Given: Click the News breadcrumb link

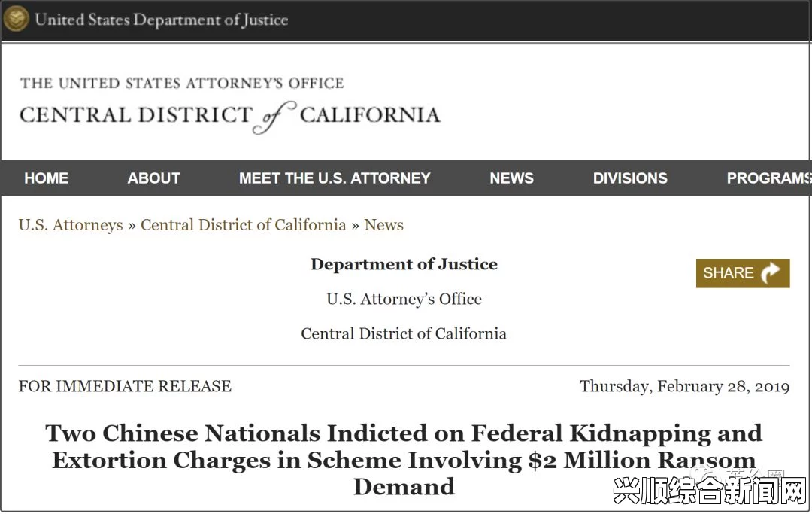Looking at the screenshot, I should coord(383,225).
